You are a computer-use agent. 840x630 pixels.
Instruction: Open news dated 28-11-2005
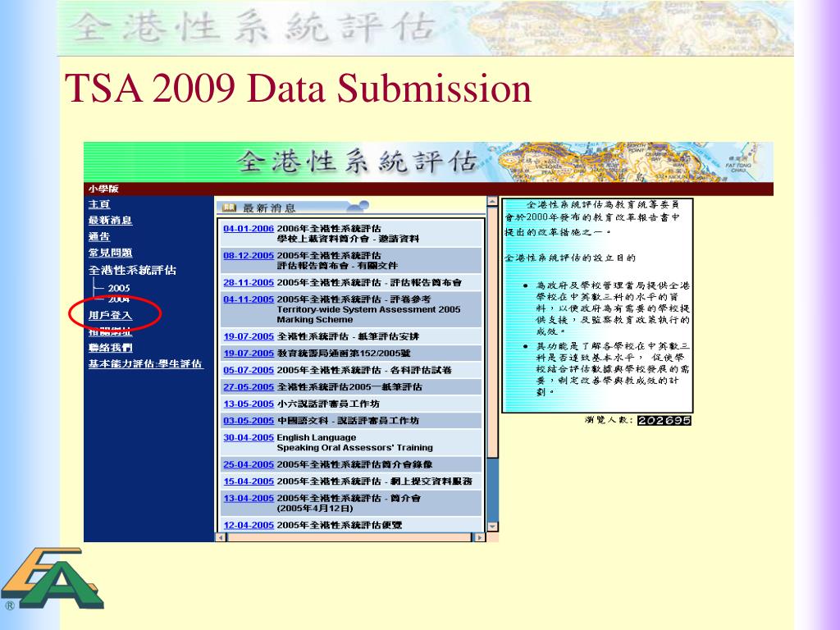click(x=249, y=282)
